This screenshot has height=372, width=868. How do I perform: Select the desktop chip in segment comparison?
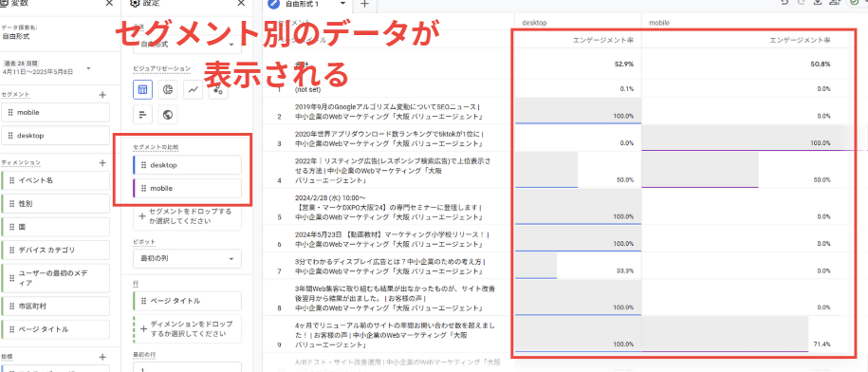point(187,165)
